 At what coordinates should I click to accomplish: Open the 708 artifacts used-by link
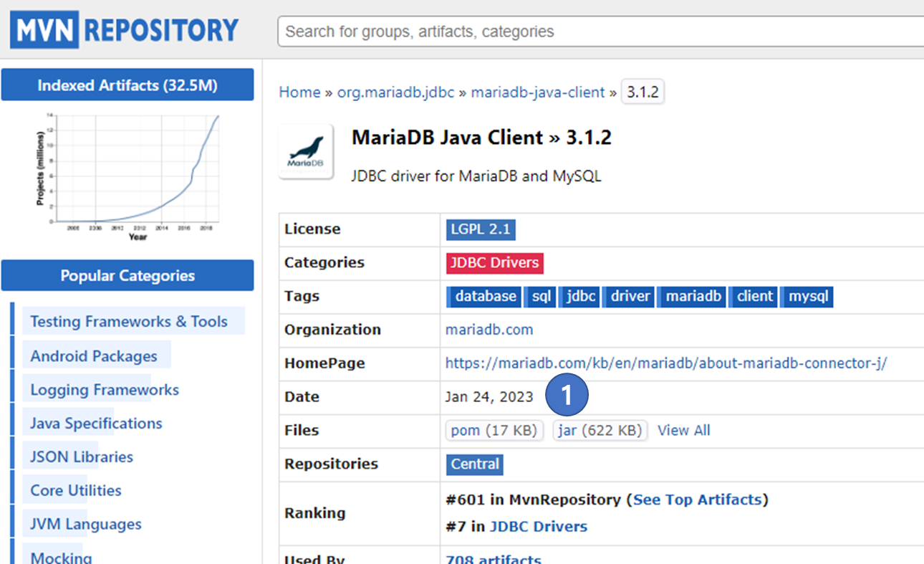[494, 558]
